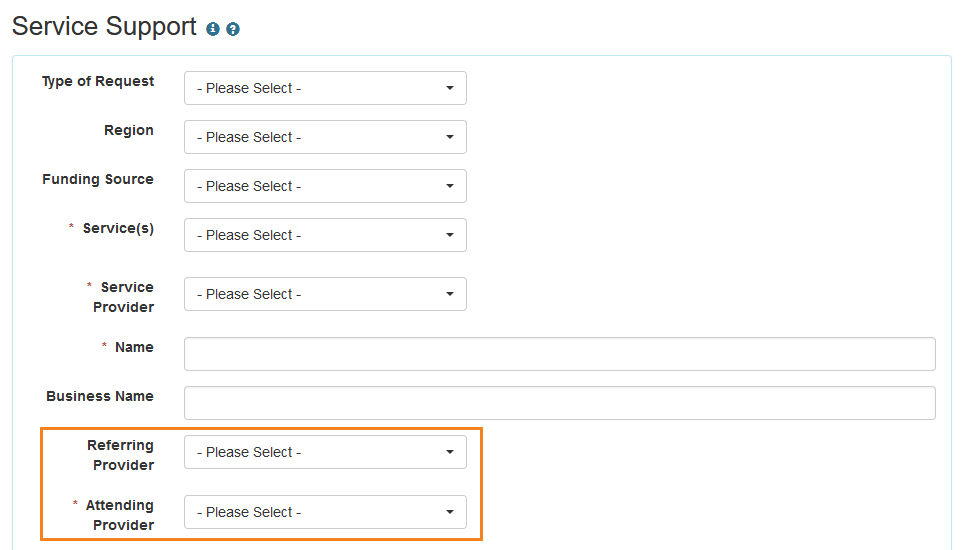The width and height of the screenshot is (964, 550).
Task: Click the Attending Provider label
Action: coord(120,515)
